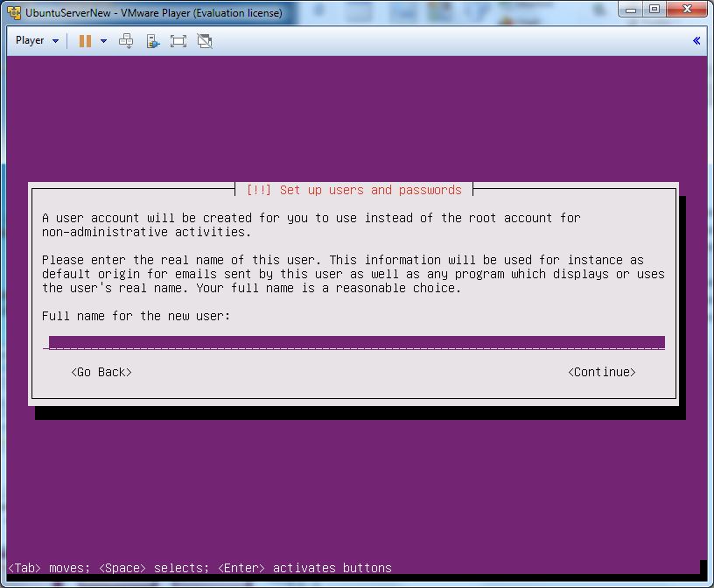Click the removable devices toolbar icon
The width and height of the screenshot is (714, 588).
(152, 41)
